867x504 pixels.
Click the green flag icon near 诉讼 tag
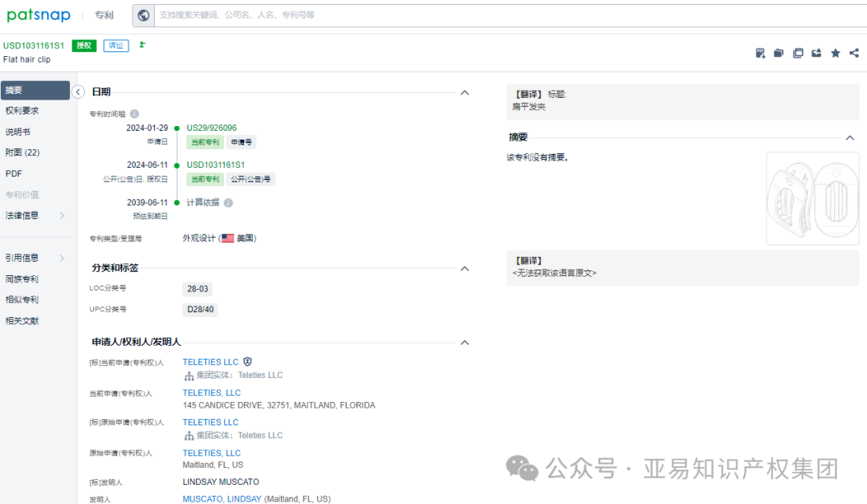[x=142, y=45]
